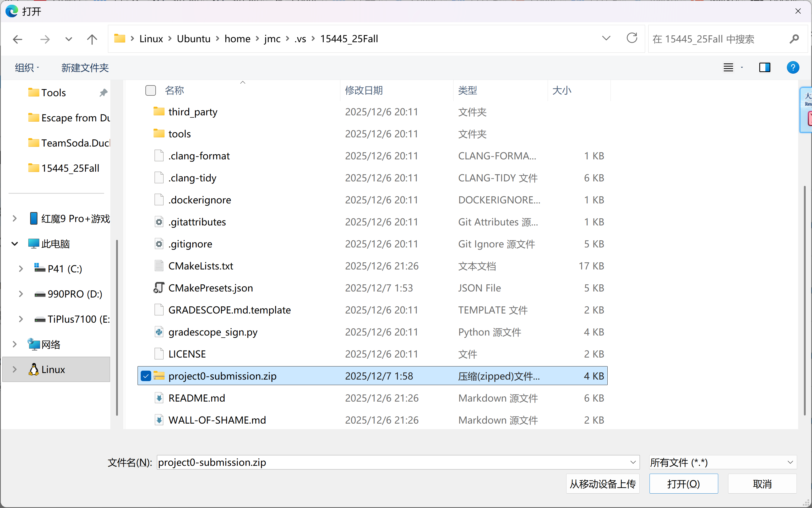The height and width of the screenshot is (508, 812).
Task: Click 新建文件夹 in the toolbar
Action: point(85,68)
